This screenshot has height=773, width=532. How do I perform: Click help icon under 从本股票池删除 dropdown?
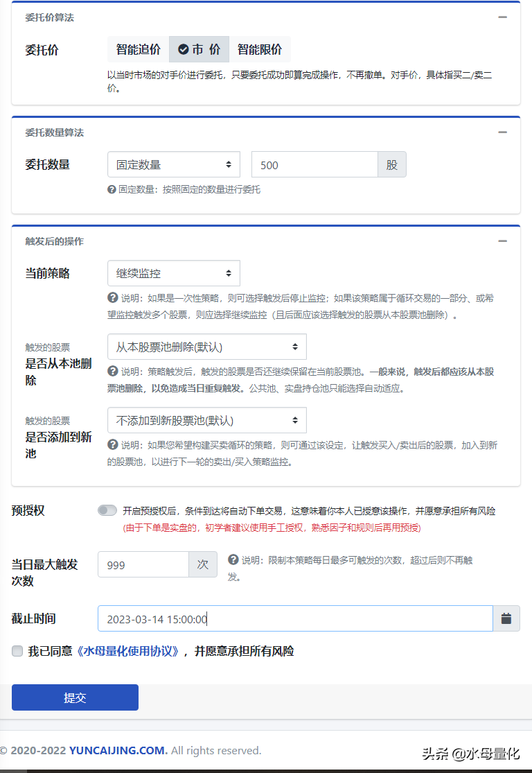tap(113, 371)
